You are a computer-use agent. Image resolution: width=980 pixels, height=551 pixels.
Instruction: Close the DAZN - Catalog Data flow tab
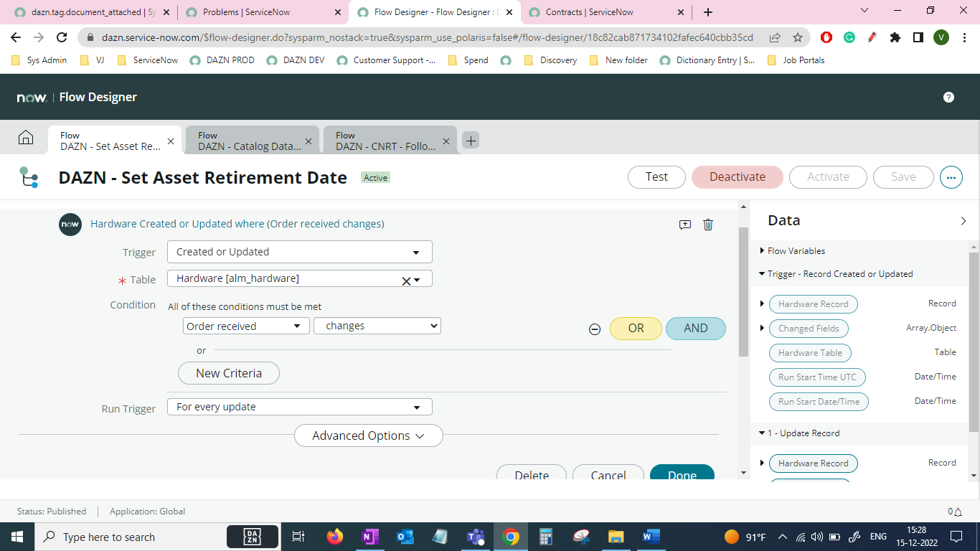point(308,141)
